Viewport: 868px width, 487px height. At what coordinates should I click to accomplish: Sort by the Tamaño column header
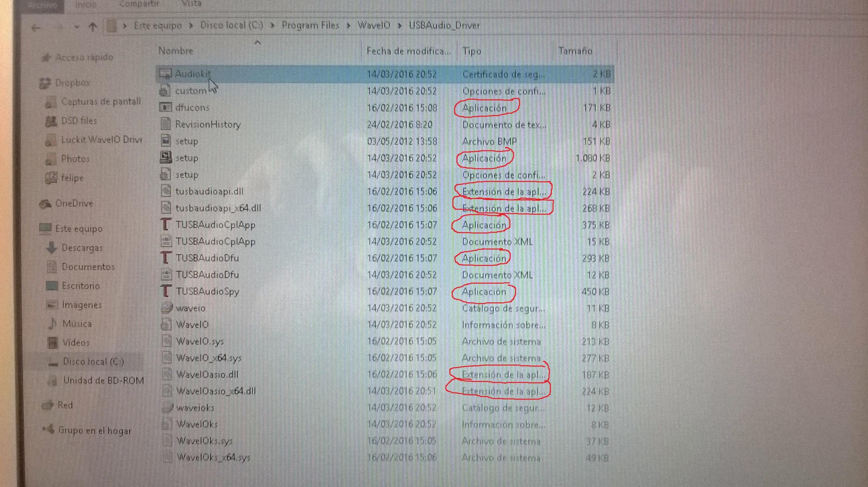tap(576, 51)
